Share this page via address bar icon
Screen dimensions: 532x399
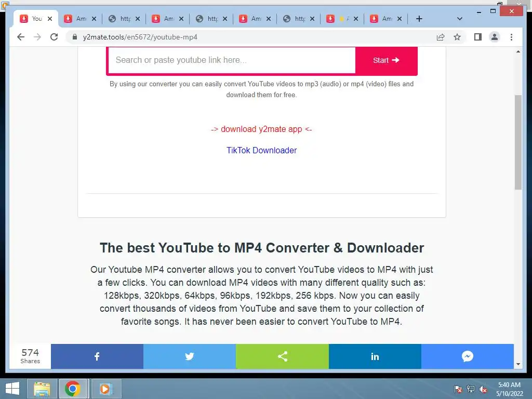click(441, 37)
